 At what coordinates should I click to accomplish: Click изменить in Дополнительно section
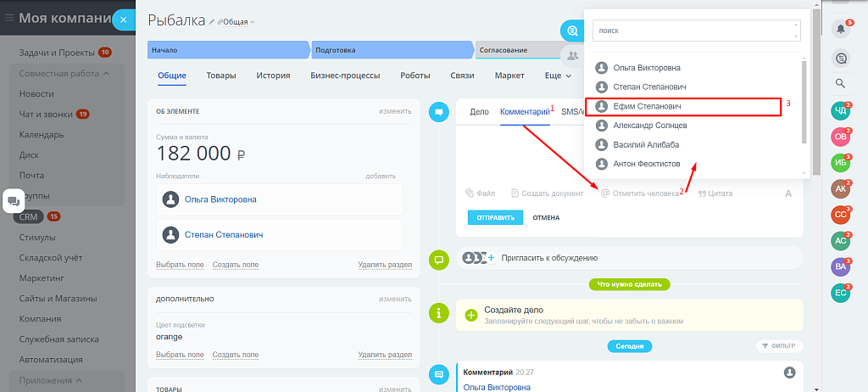pos(395,299)
